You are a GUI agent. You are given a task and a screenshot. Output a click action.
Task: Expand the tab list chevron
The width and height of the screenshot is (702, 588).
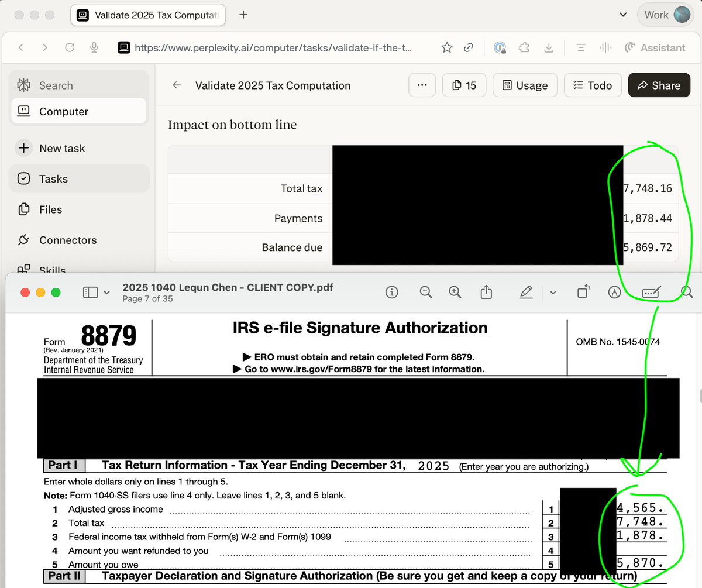point(623,15)
